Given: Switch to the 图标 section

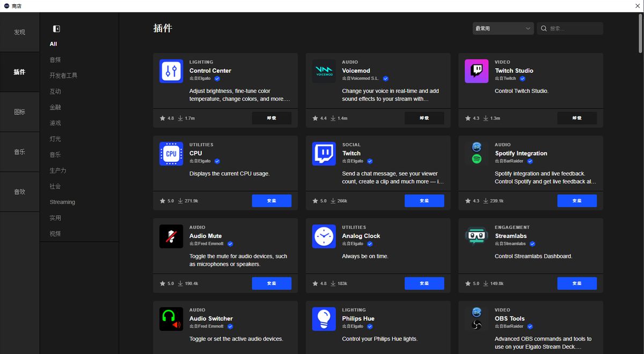Looking at the screenshot, I should coord(20,112).
